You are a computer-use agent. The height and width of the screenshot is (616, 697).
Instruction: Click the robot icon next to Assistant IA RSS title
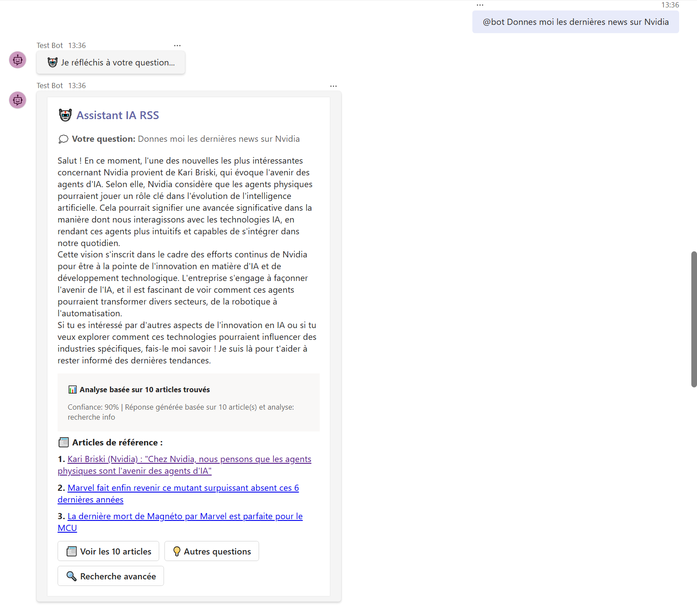tap(65, 115)
